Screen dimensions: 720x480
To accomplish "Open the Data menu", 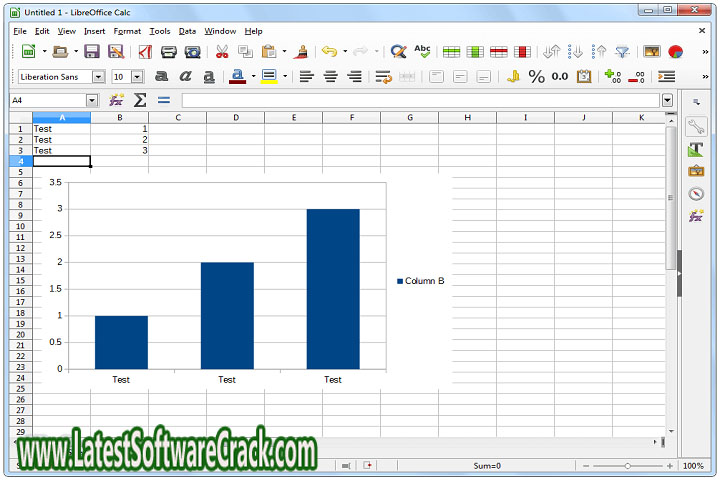I will (x=187, y=31).
